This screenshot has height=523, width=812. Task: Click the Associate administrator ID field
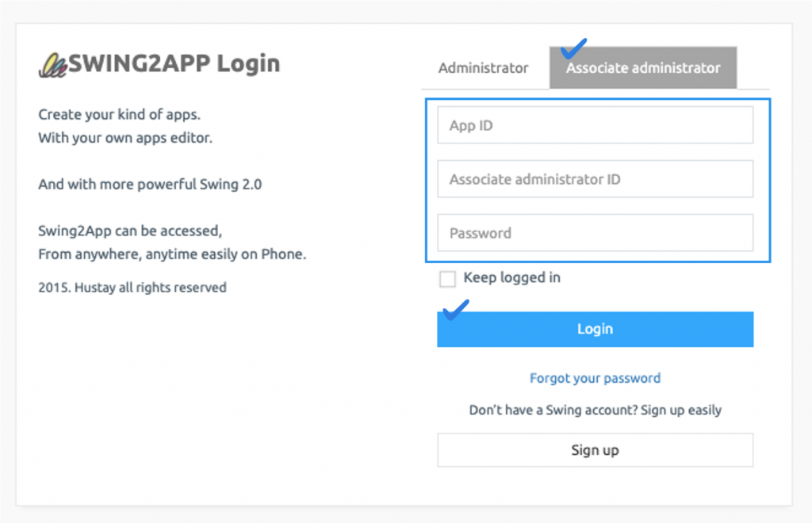(595, 179)
